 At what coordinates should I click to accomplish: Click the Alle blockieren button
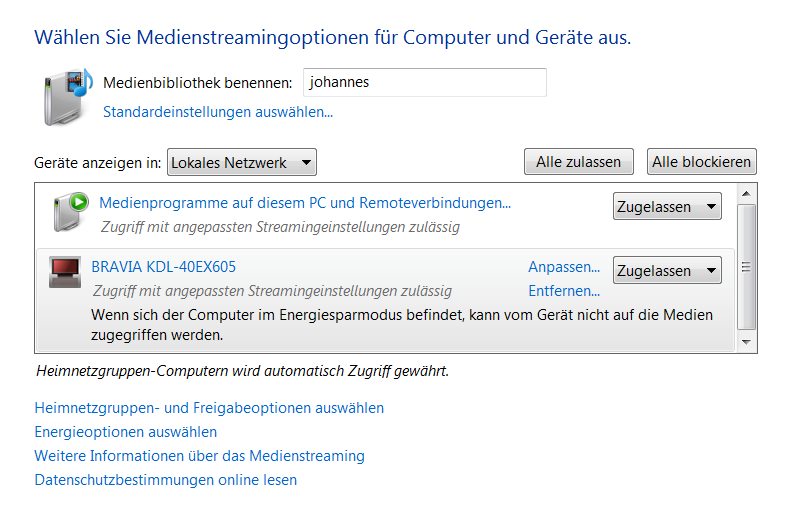pyautogui.click(x=701, y=162)
